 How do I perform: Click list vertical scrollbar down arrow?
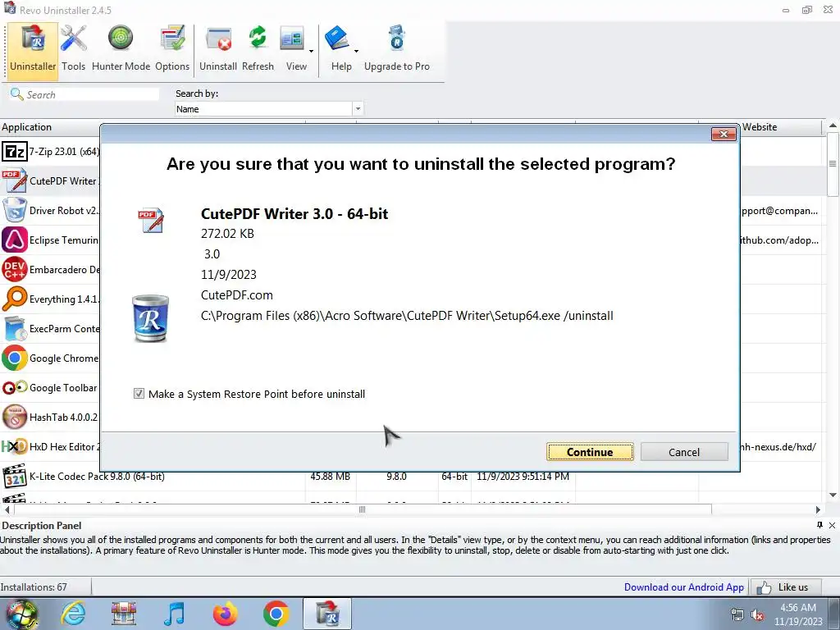[x=833, y=495]
